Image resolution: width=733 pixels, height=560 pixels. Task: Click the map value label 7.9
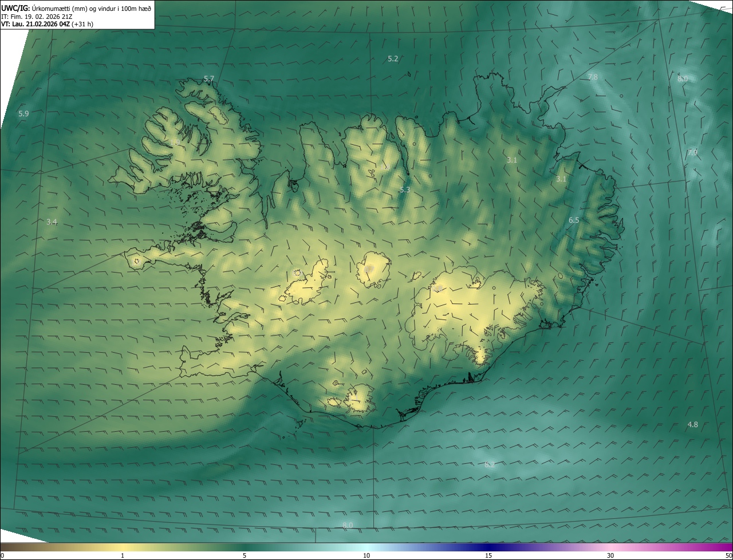pyautogui.click(x=693, y=152)
